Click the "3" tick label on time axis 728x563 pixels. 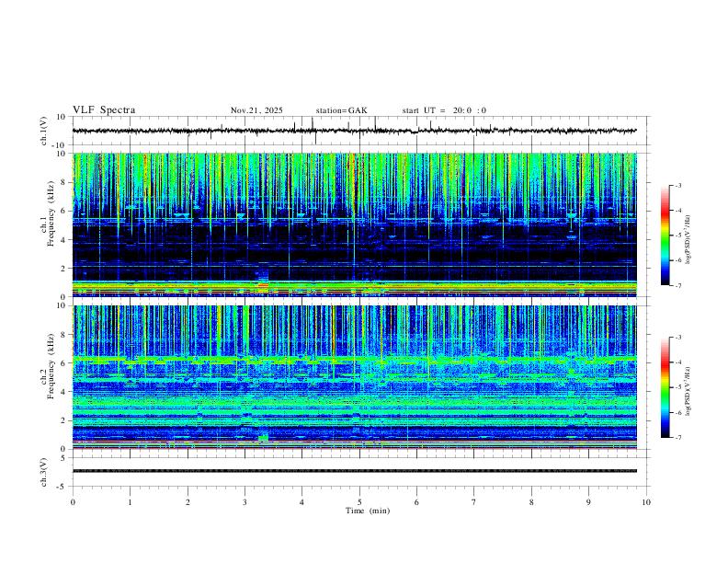(245, 502)
